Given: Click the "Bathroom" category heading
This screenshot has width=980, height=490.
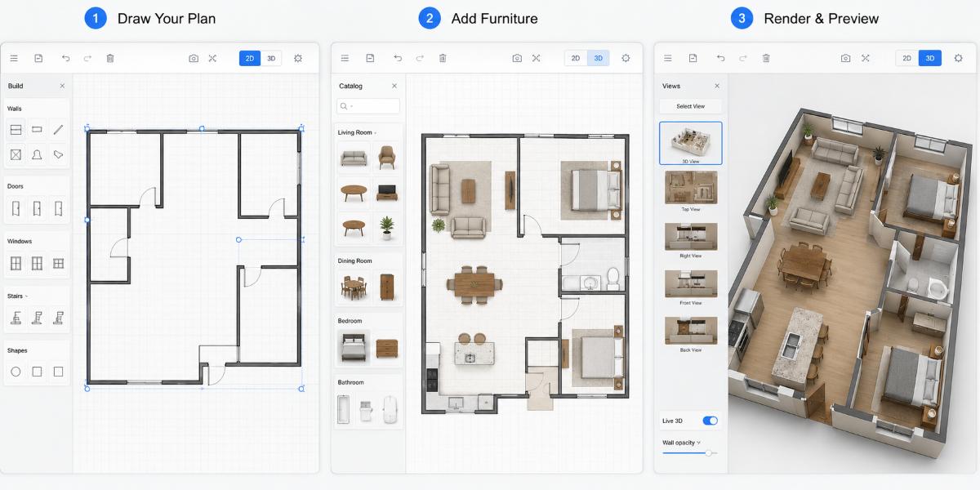Looking at the screenshot, I should point(351,382).
